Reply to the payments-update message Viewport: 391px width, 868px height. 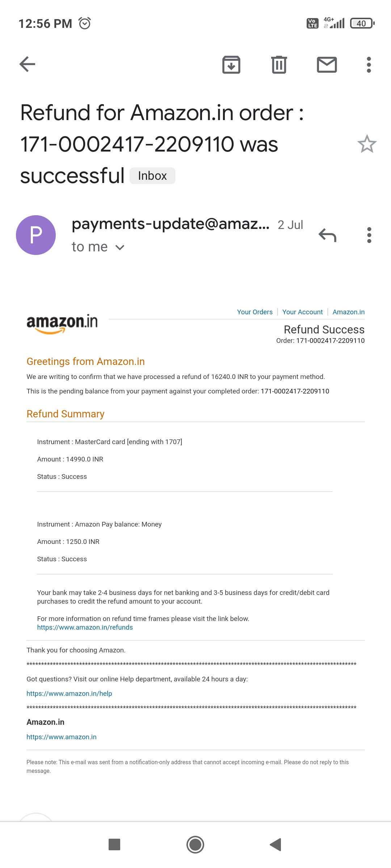click(328, 235)
